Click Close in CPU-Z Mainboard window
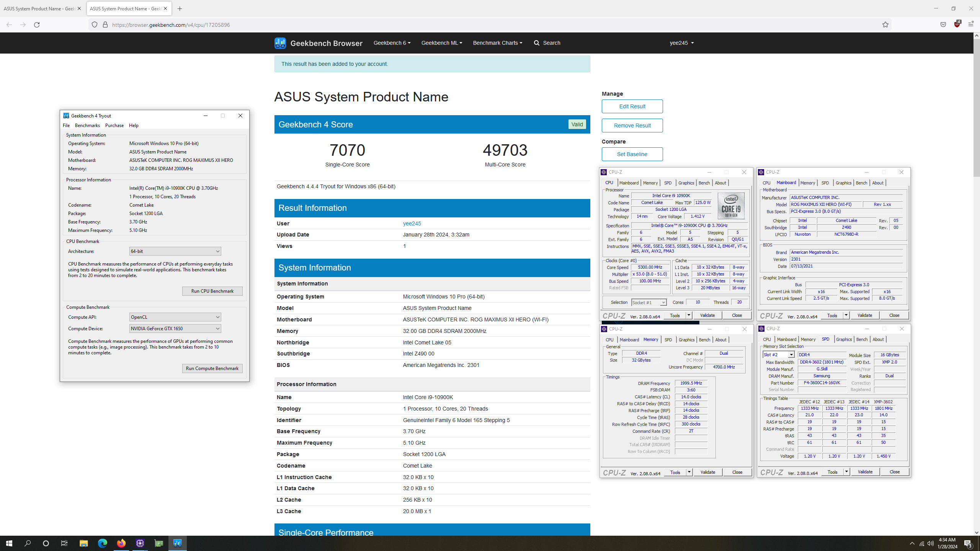 tap(894, 315)
